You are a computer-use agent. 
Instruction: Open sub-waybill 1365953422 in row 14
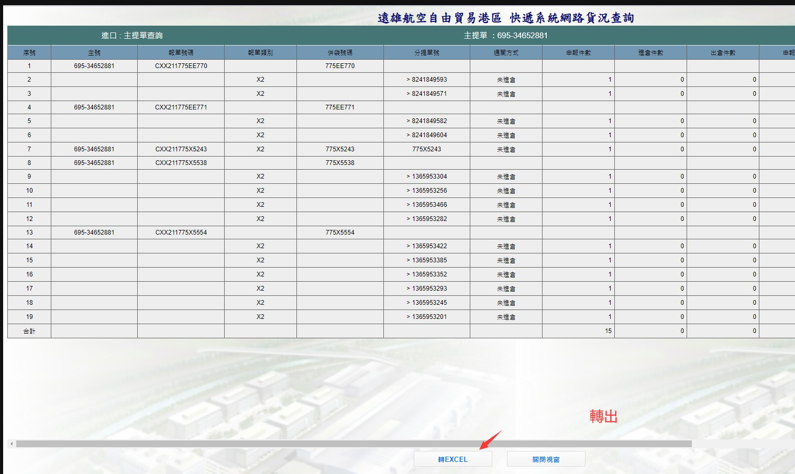click(428, 246)
